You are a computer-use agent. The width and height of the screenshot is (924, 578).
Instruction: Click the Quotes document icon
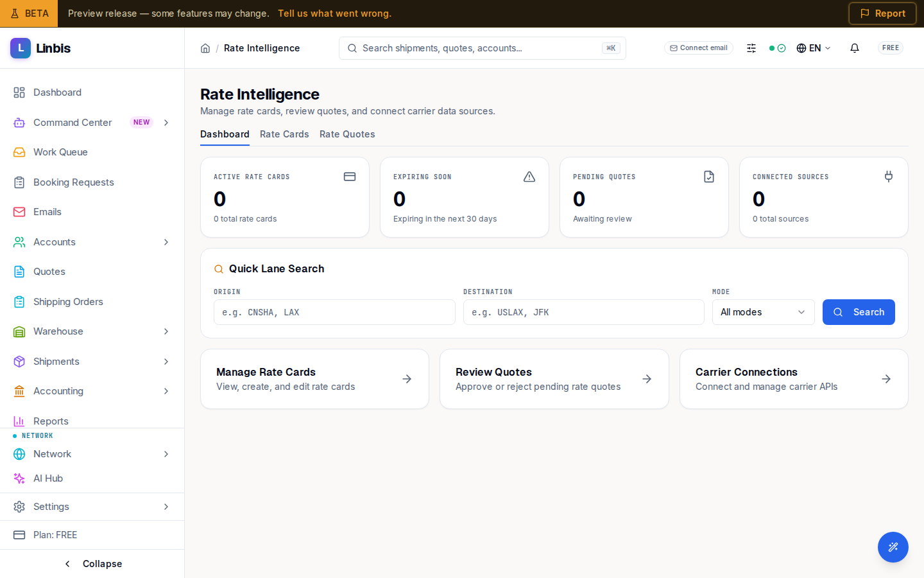[19, 272]
